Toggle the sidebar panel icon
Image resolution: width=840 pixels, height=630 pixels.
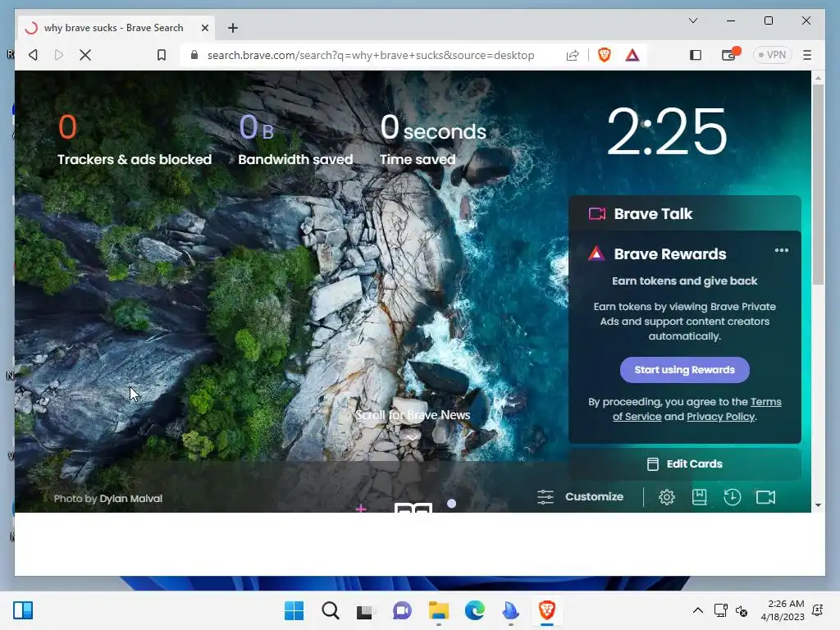pos(696,55)
